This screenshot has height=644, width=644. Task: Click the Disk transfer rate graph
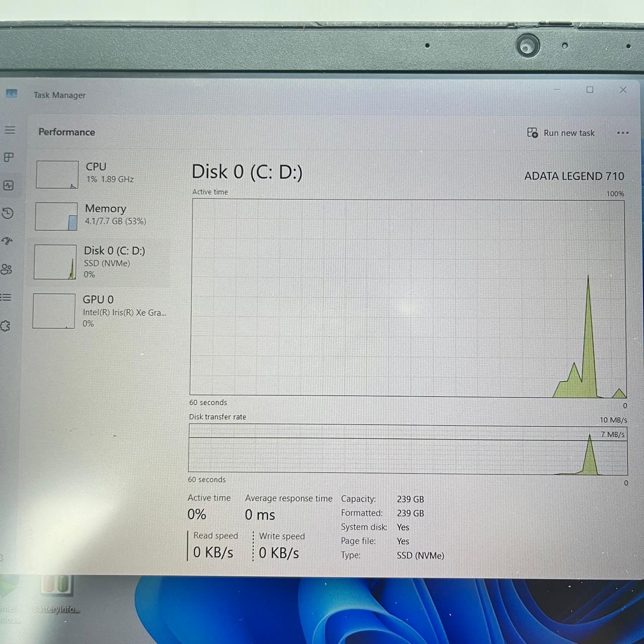408,449
